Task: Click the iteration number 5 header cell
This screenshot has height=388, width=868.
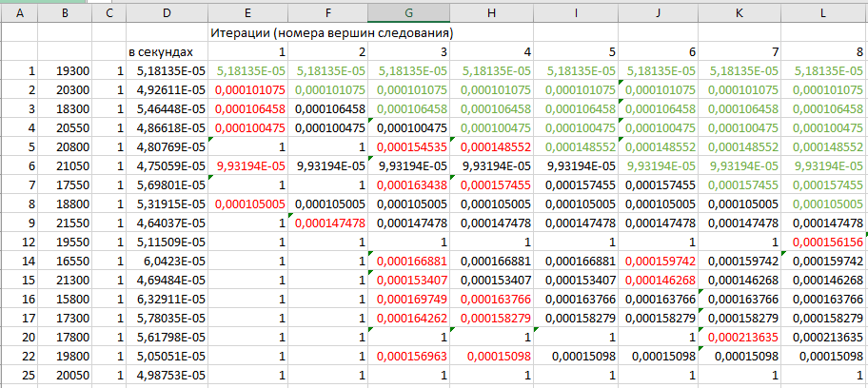Action: (576, 52)
